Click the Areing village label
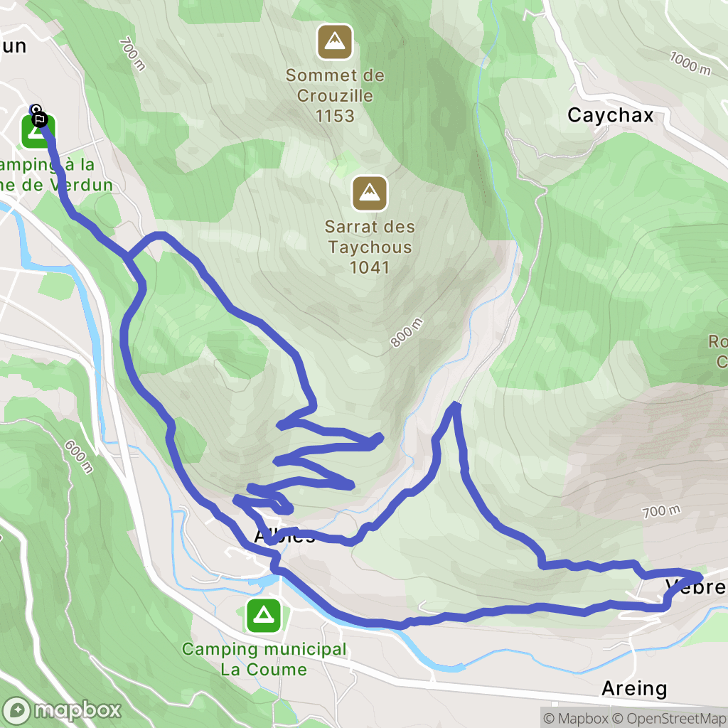 point(634,688)
